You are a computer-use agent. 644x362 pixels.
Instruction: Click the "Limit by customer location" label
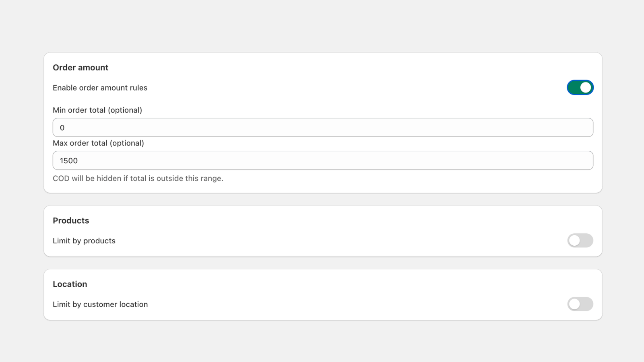pos(100,304)
